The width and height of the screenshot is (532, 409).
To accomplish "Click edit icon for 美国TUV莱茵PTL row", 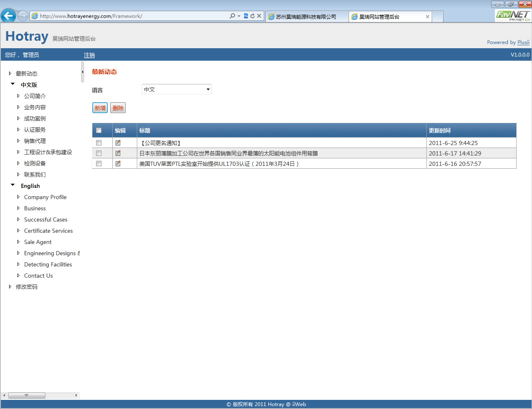I will [118, 164].
